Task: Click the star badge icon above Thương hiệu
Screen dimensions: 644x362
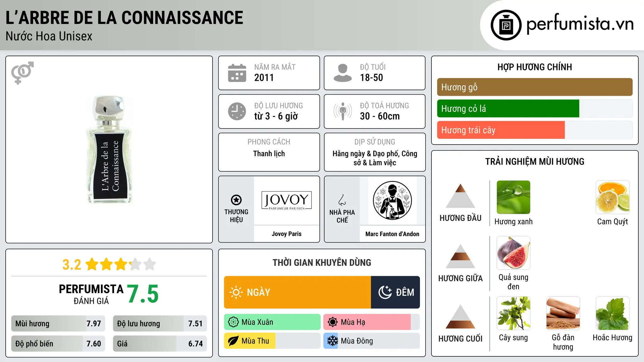Action: 236,200
